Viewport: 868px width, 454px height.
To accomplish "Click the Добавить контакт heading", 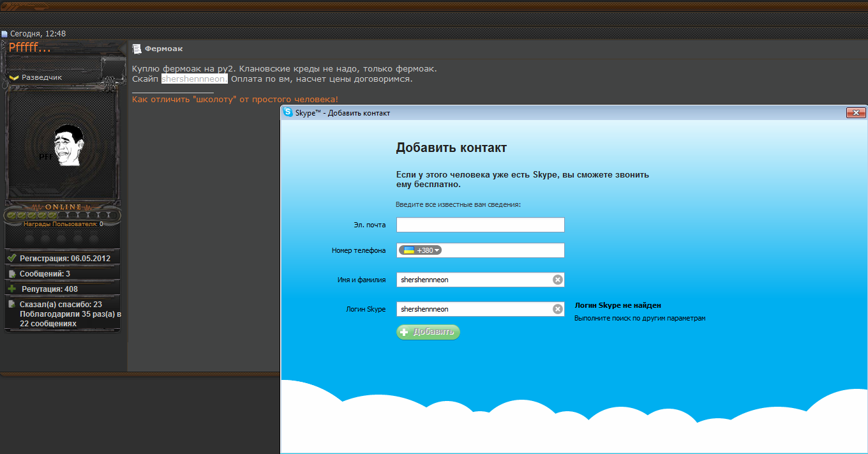I will click(x=451, y=148).
